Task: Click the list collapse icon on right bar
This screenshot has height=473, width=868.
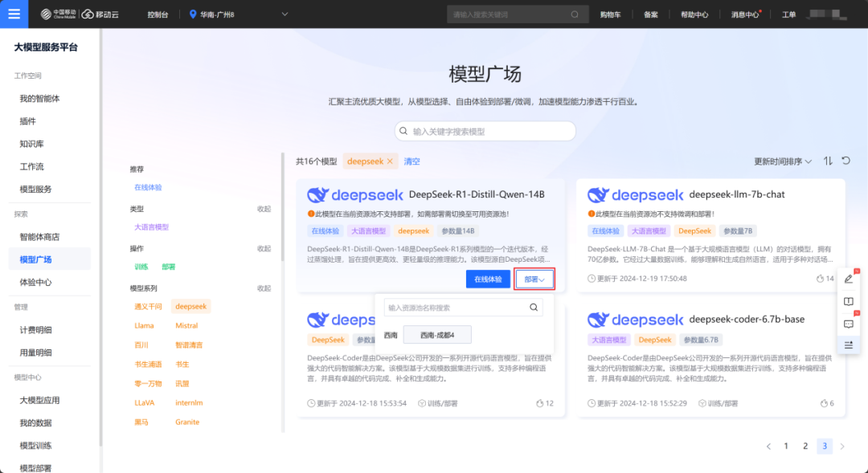Action: pos(849,345)
